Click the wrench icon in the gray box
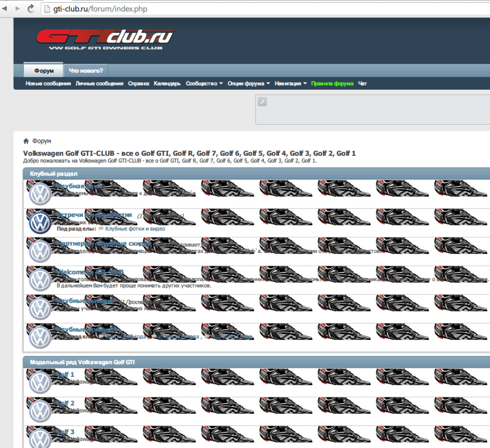The width and height of the screenshot is (490, 448). click(x=262, y=102)
